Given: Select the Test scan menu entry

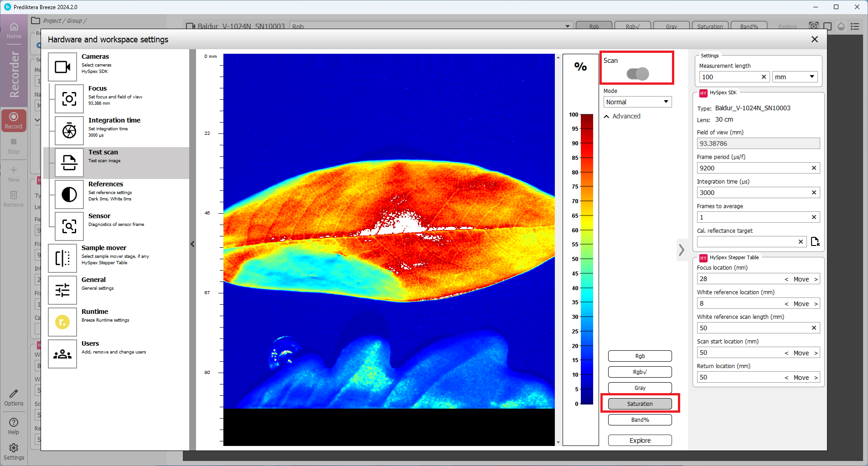Looking at the screenshot, I should coord(103,153).
